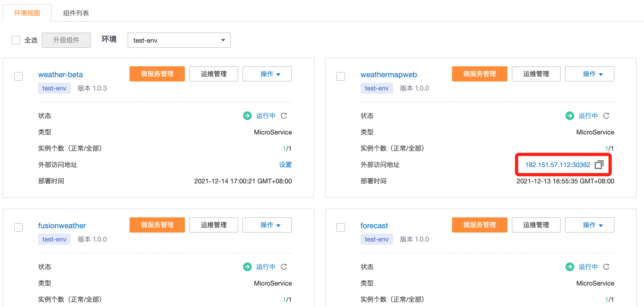Click 设置 for weather-beta external address

pyautogui.click(x=285, y=165)
